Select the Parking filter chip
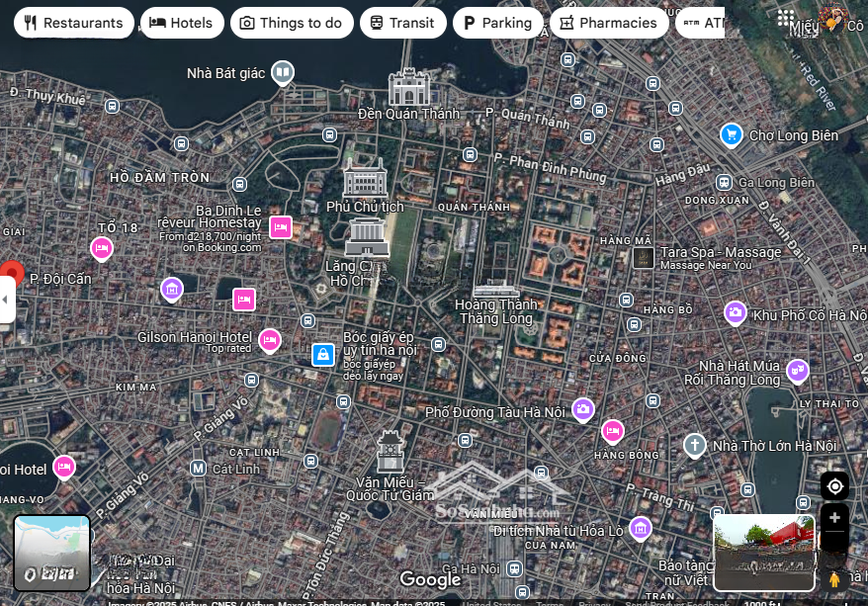 coord(497,23)
